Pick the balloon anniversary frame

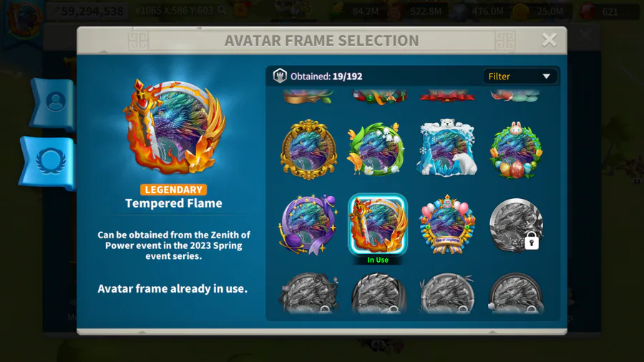click(447, 225)
